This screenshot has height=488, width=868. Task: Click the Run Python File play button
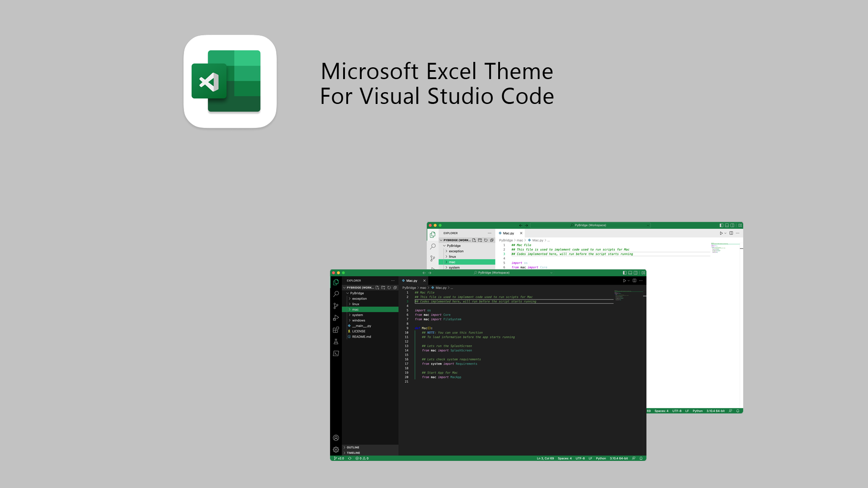pos(624,281)
